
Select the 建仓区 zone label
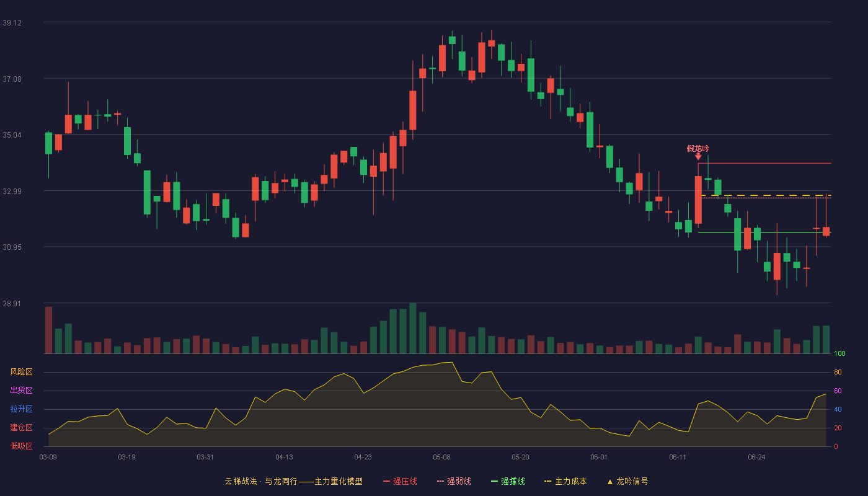(21, 428)
